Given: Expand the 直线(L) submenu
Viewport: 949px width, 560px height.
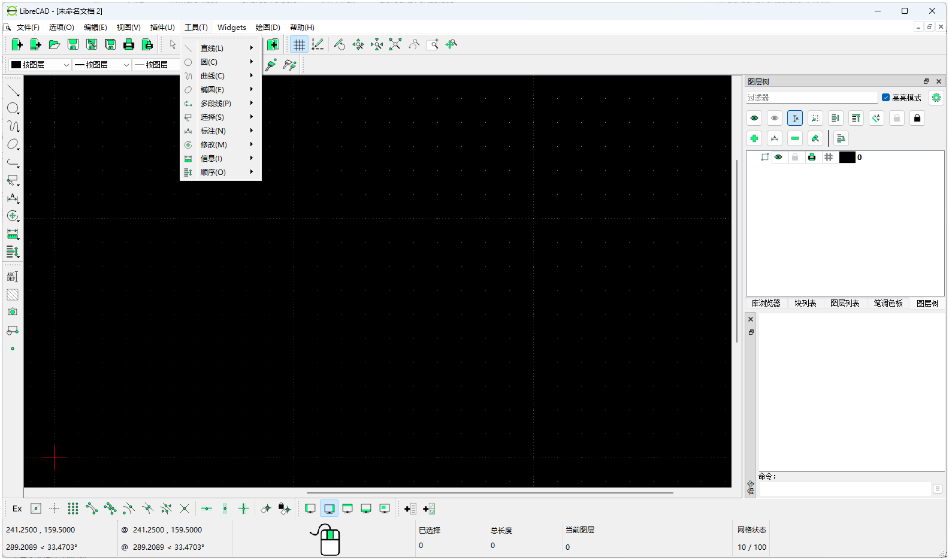Looking at the screenshot, I should click(x=220, y=48).
